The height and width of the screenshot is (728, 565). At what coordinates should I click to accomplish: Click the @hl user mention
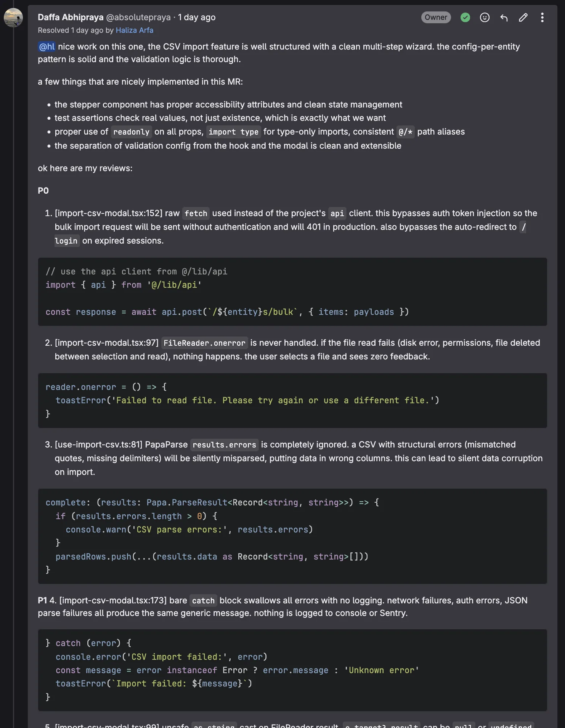pyautogui.click(x=47, y=47)
